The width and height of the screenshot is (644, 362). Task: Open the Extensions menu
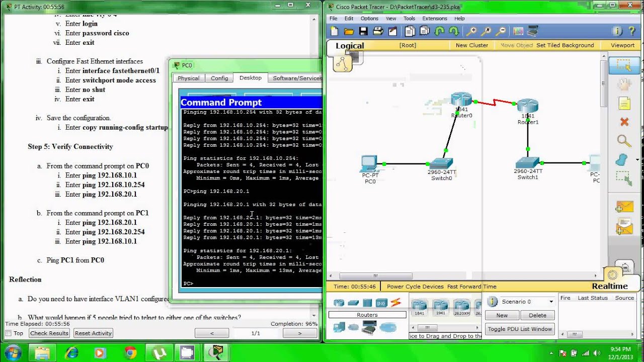coord(435,19)
